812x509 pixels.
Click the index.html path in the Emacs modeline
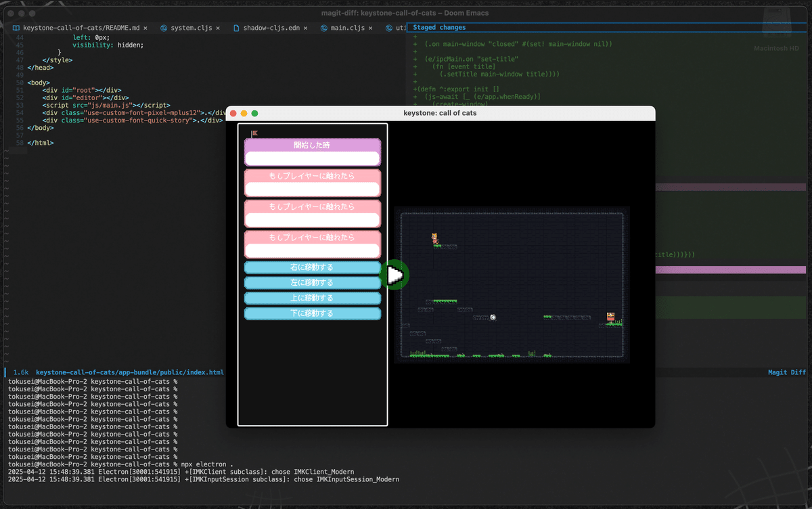coord(129,372)
